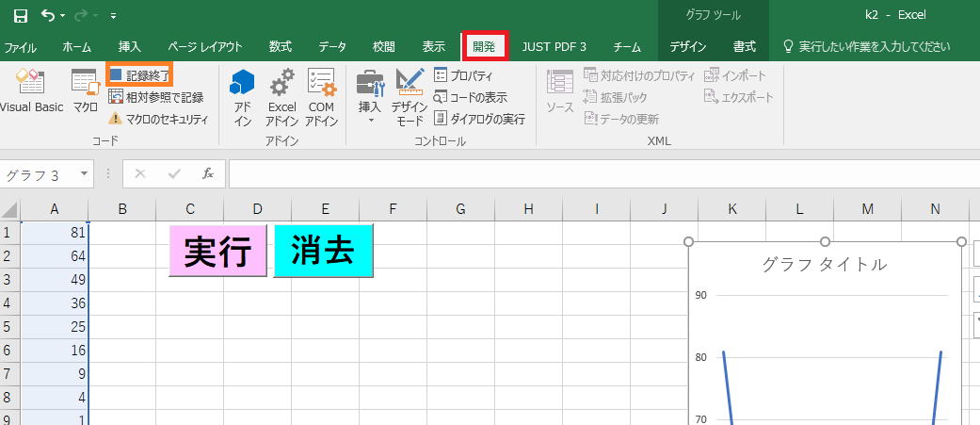
Task: Click the Save icon in quick access toolbar
Action: point(21,16)
